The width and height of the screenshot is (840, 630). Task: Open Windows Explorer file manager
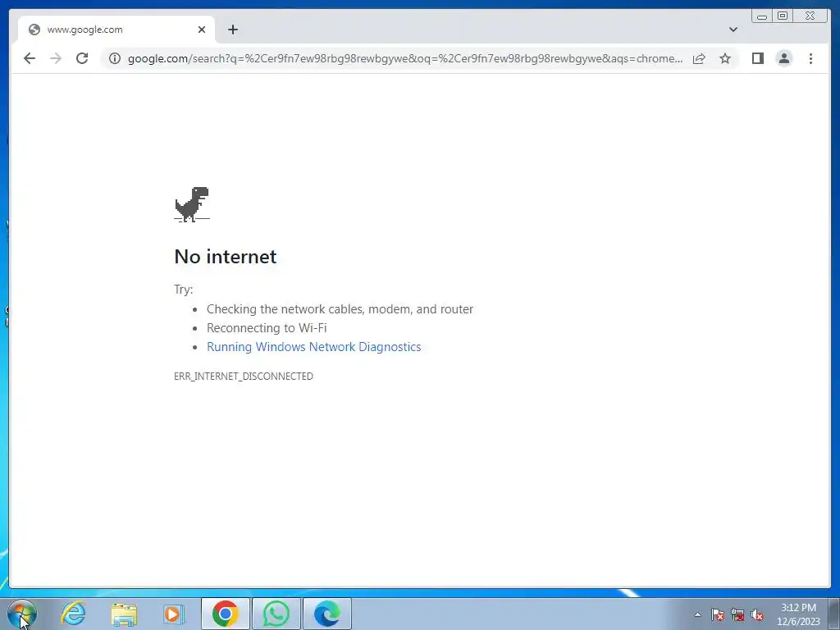point(124,614)
